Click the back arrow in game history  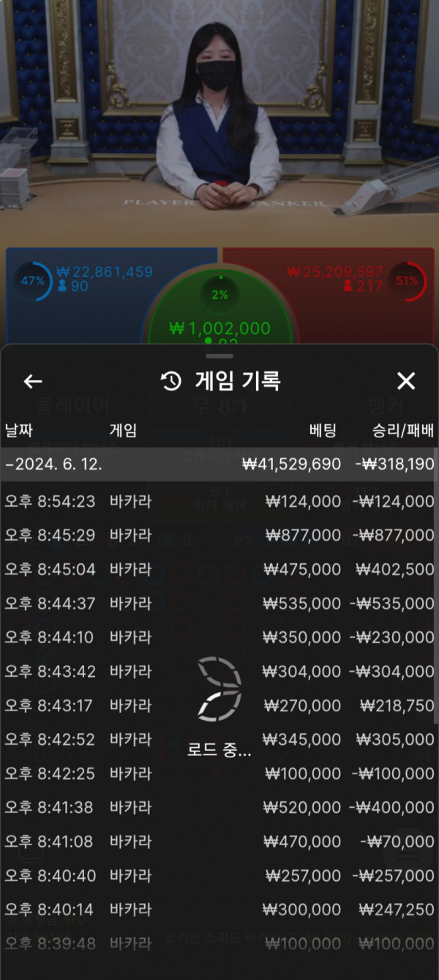[x=33, y=381]
